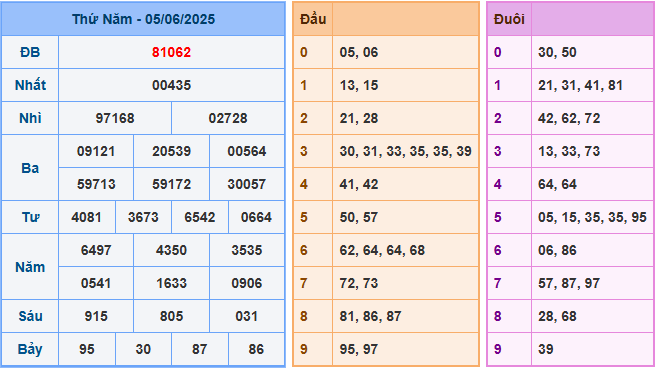657x368 pixels.
Task: Click Đầu values 72, 73
Action: (x=359, y=283)
